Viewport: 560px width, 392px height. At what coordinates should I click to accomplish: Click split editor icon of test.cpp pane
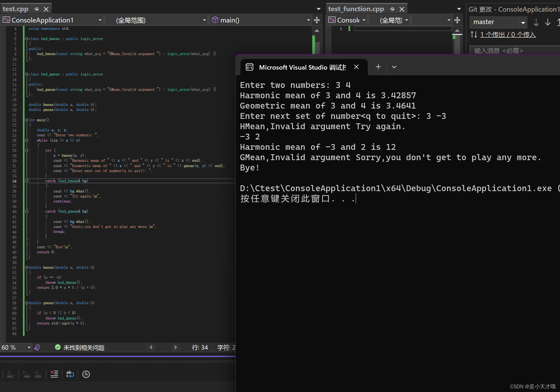(x=317, y=20)
